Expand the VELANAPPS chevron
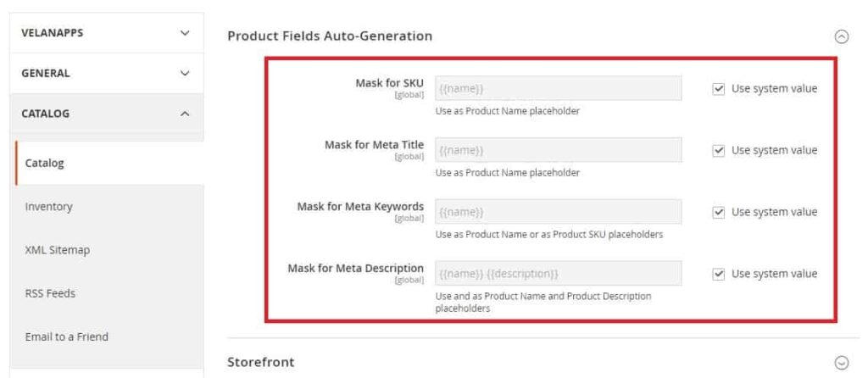This screenshot has width=868, height=378. click(x=185, y=33)
